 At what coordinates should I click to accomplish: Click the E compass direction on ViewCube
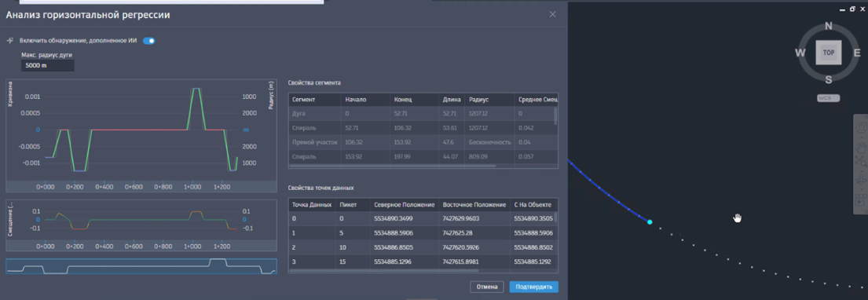point(857,53)
